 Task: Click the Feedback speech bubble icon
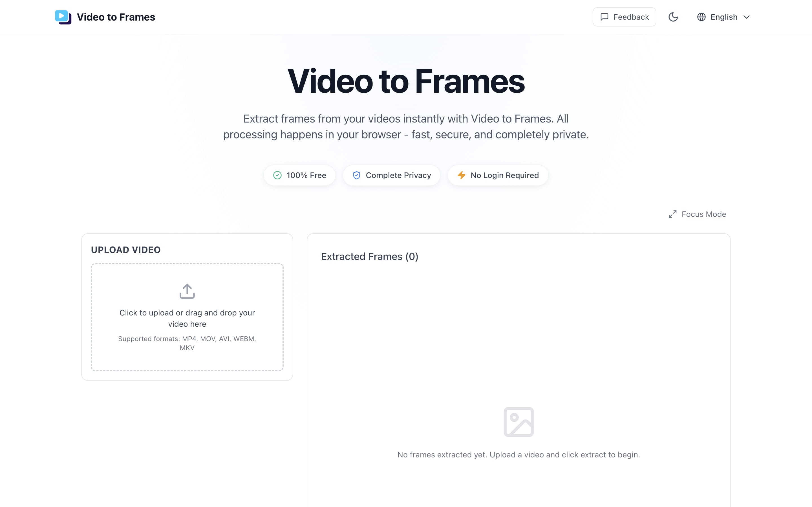[x=604, y=17]
